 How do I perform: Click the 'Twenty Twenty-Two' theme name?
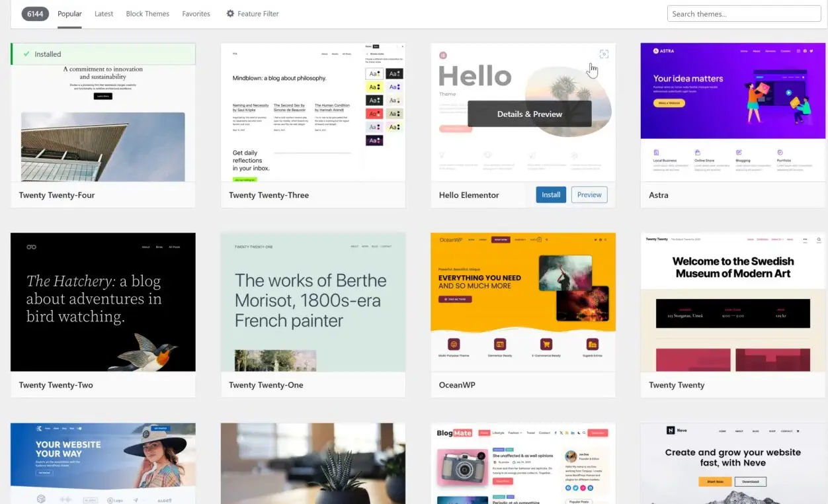pyautogui.click(x=56, y=385)
